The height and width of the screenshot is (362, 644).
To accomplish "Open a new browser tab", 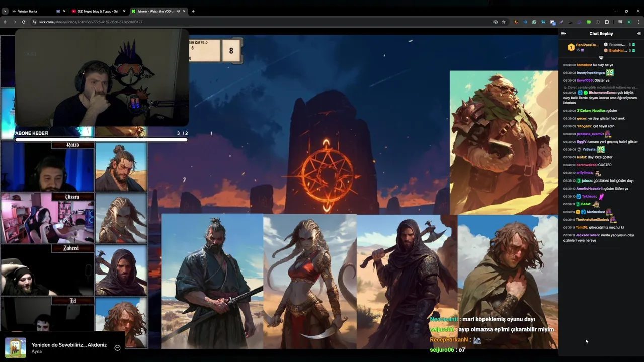I will pos(193,11).
